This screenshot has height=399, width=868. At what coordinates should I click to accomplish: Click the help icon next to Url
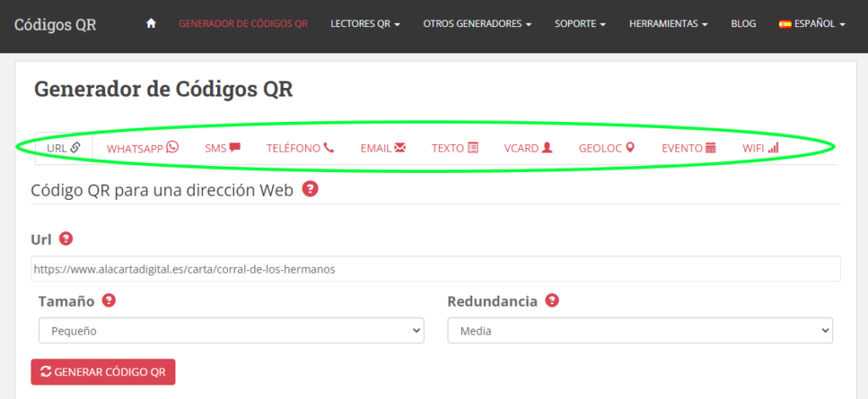tap(66, 239)
